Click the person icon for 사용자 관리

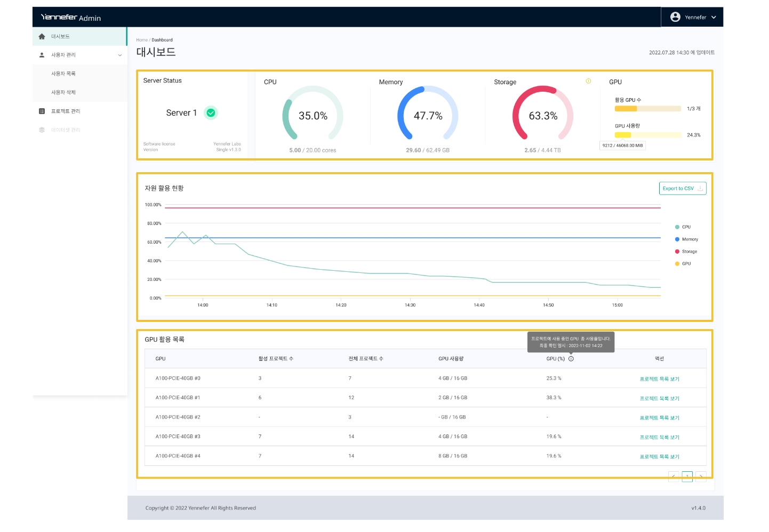pyautogui.click(x=42, y=55)
